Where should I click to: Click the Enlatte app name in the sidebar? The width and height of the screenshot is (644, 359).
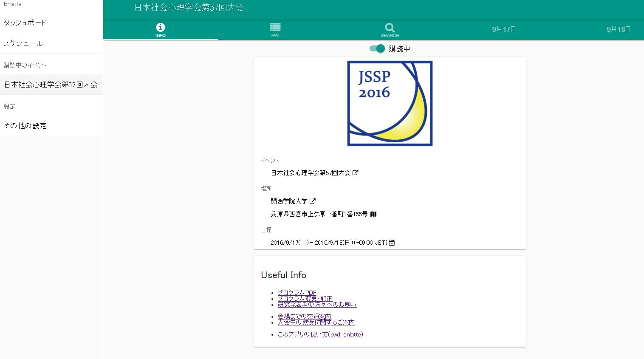tap(13, 4)
